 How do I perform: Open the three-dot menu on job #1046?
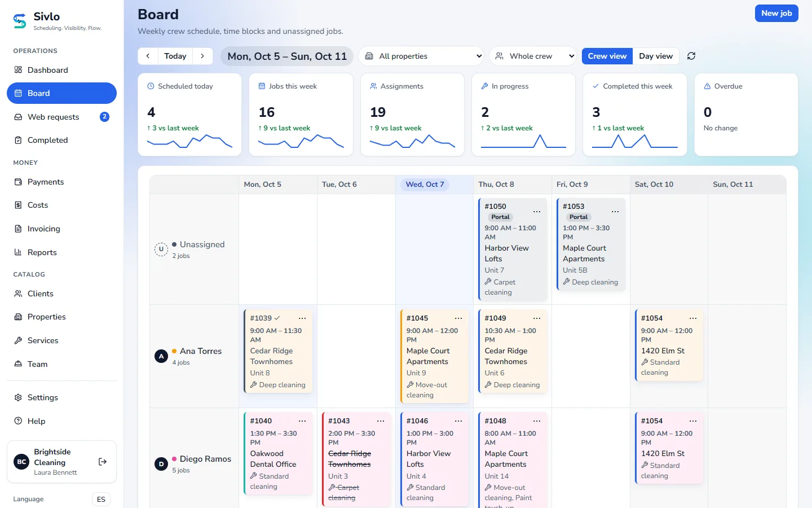458,421
